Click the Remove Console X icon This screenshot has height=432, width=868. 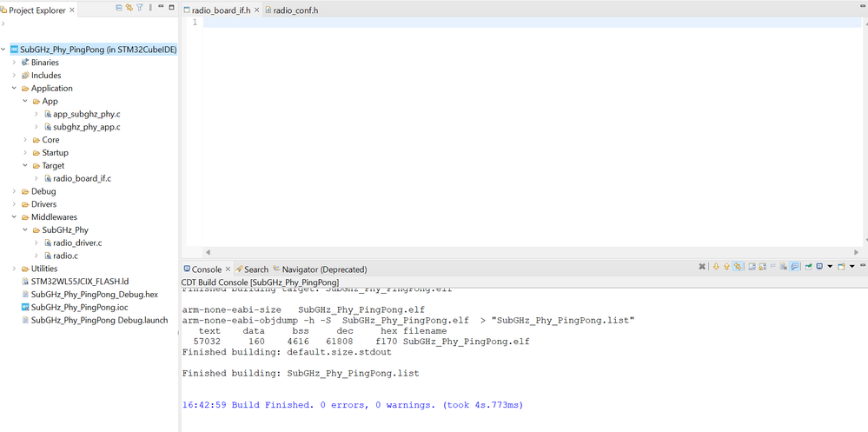(702, 266)
